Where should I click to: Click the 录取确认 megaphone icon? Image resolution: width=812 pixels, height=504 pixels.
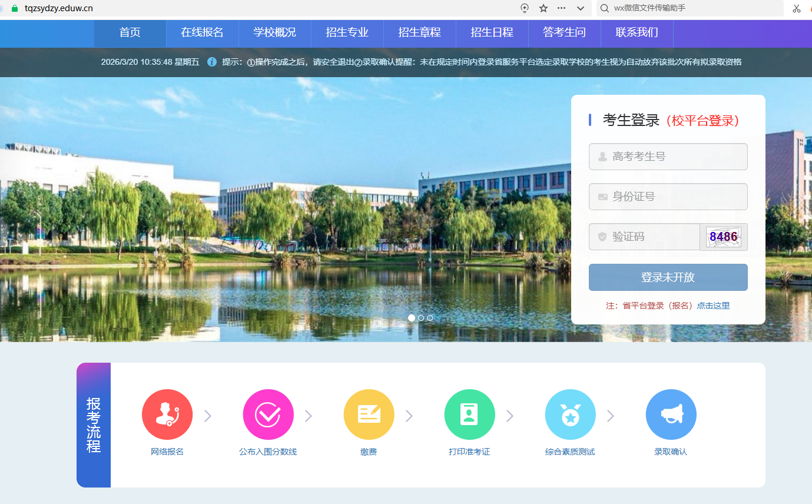(x=671, y=415)
